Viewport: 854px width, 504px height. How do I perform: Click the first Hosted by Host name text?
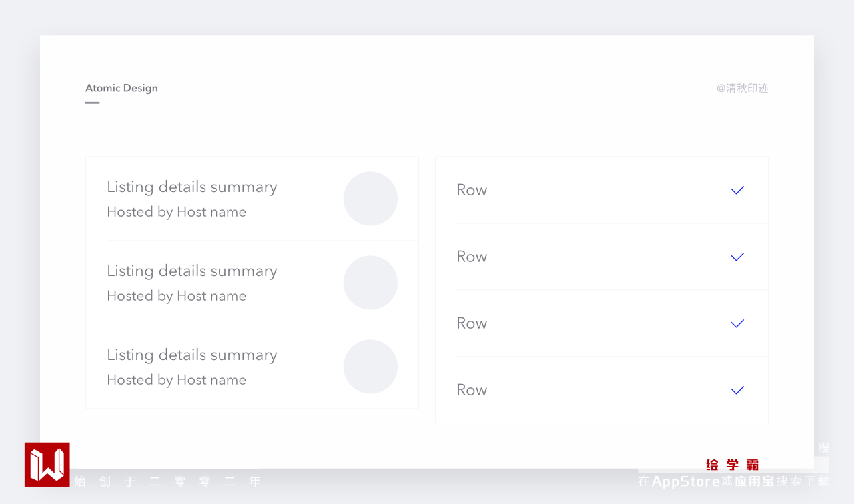(x=177, y=212)
